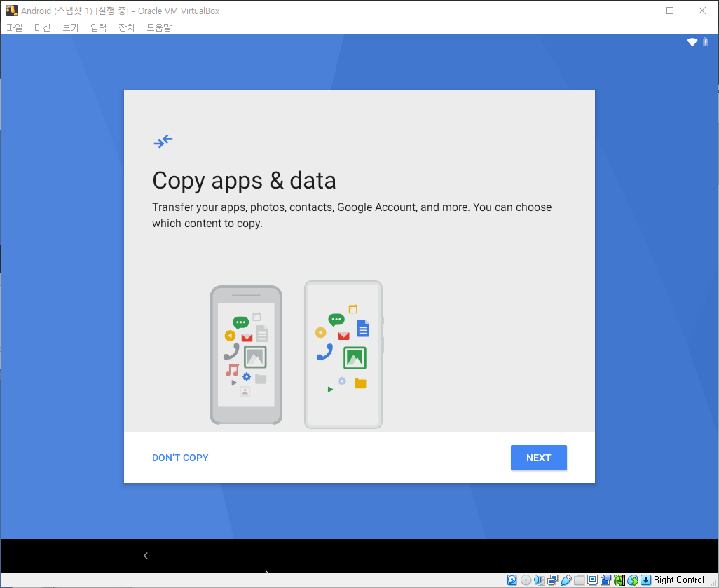Open the 입력 menu

tap(99, 27)
